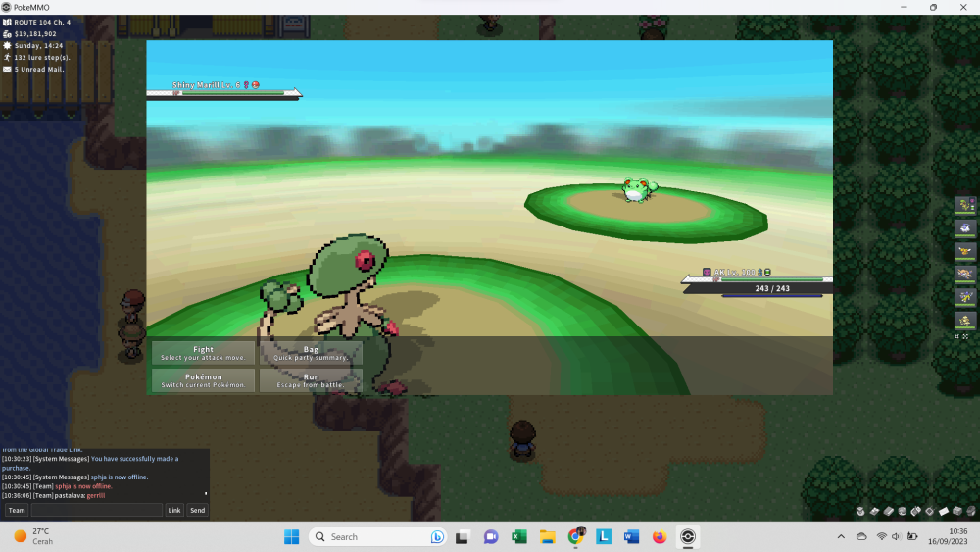The height and width of the screenshot is (552, 980).
Task: Select sixth party slot Pokémon icon
Action: (x=965, y=320)
